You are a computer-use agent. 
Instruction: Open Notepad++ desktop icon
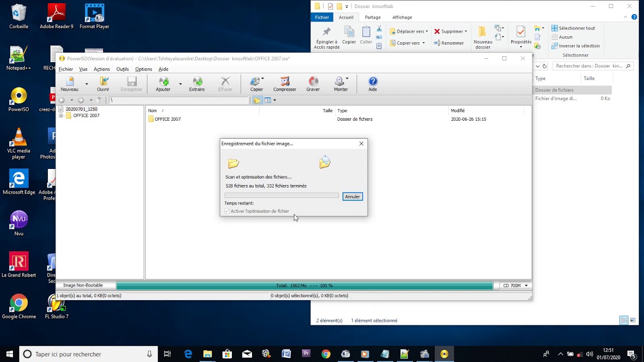[x=19, y=58]
